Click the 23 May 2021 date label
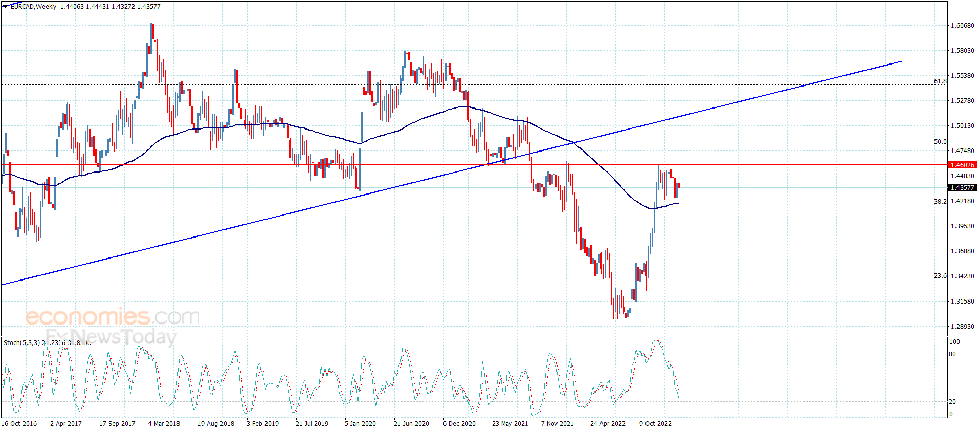 click(x=510, y=423)
